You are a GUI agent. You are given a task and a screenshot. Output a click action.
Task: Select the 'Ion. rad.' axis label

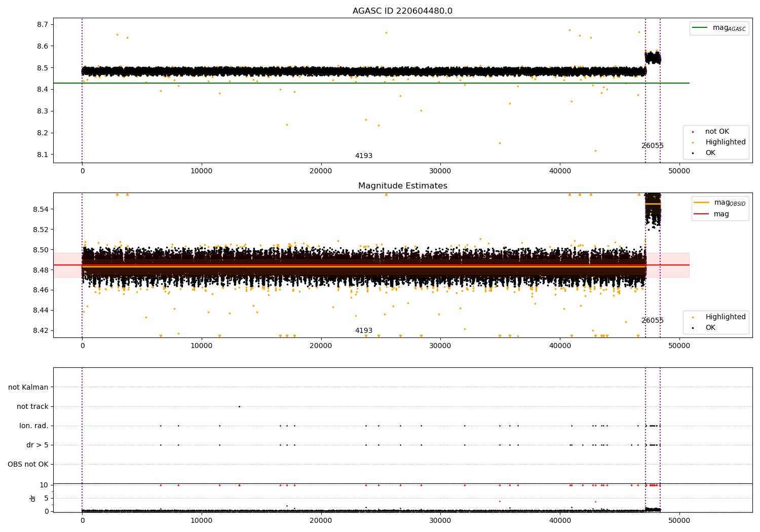[34, 426]
